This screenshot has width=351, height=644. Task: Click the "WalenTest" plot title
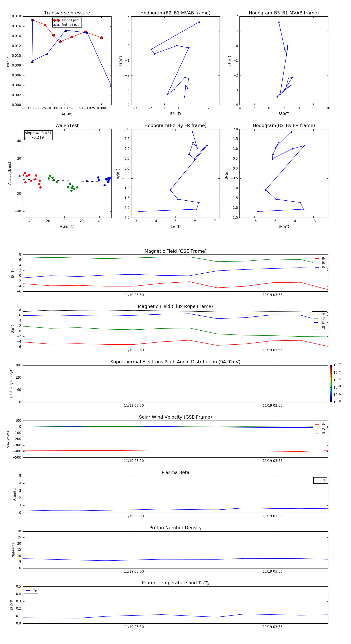pyautogui.click(x=67, y=125)
